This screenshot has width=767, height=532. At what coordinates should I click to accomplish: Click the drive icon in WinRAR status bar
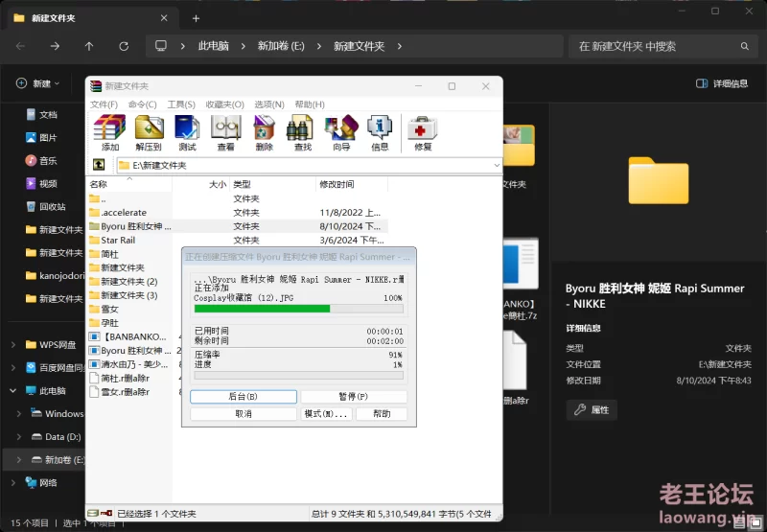click(93, 514)
